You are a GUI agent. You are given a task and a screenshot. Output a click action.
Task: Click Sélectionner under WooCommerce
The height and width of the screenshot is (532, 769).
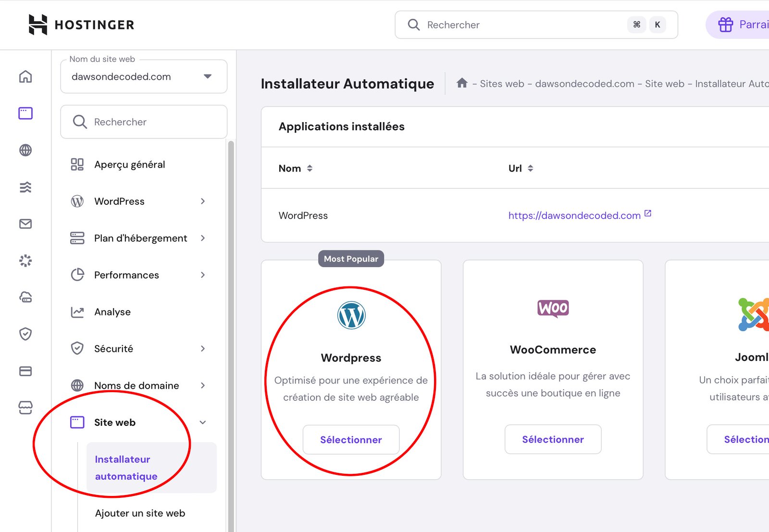(x=553, y=439)
